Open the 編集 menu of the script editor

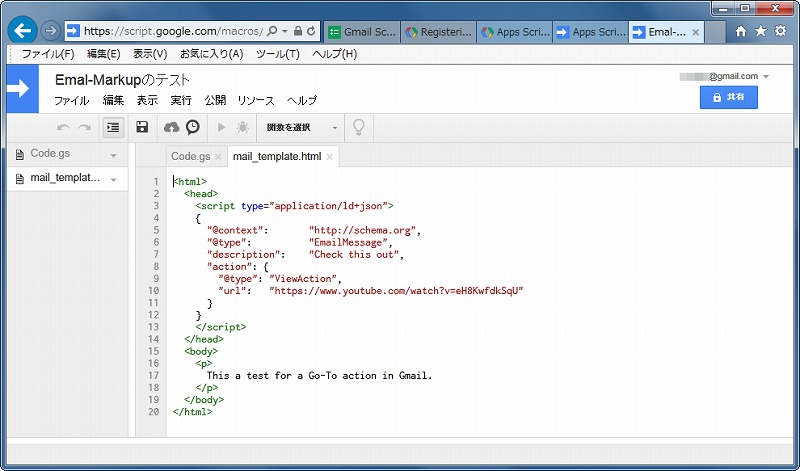coord(113,101)
